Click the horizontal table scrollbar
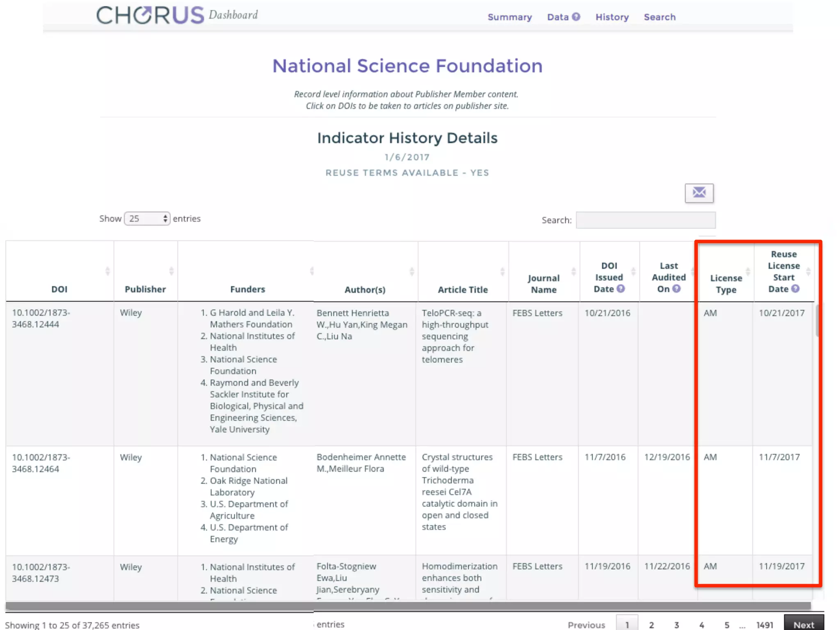This screenshot has width=840, height=630. coord(408,606)
